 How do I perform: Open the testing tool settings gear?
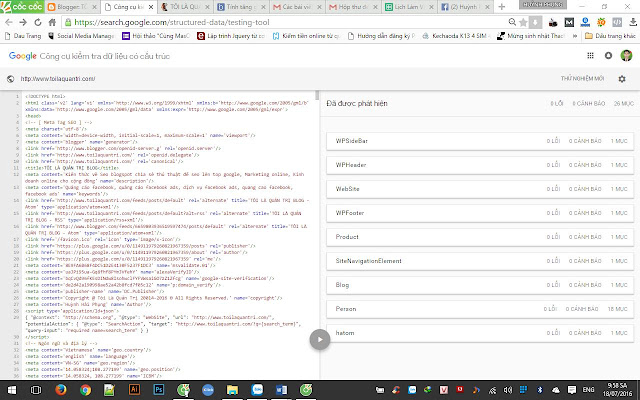[x=622, y=79]
